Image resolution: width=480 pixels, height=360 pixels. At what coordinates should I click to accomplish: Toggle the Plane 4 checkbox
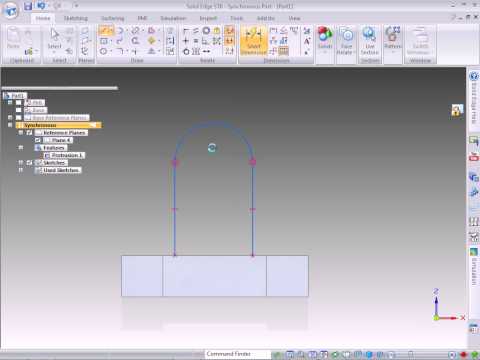pos(38,140)
